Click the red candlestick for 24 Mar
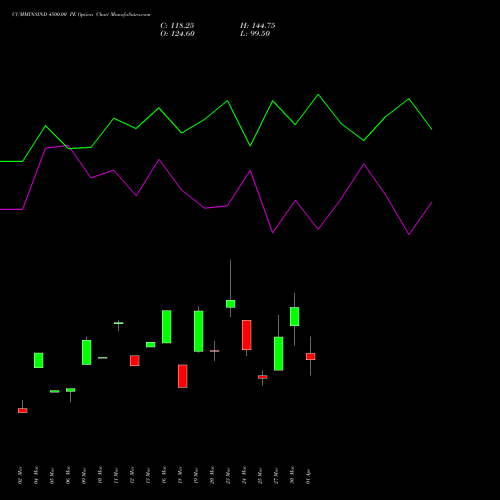This screenshot has height=500, width=500. click(x=247, y=335)
